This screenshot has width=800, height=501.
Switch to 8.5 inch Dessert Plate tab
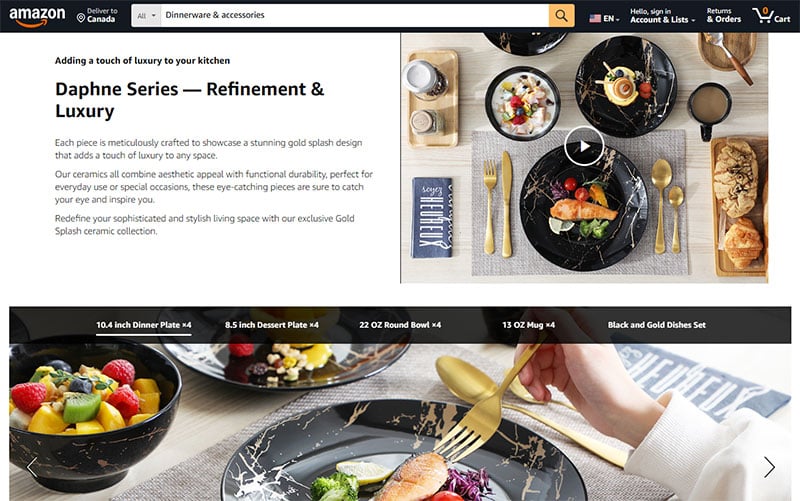271,325
